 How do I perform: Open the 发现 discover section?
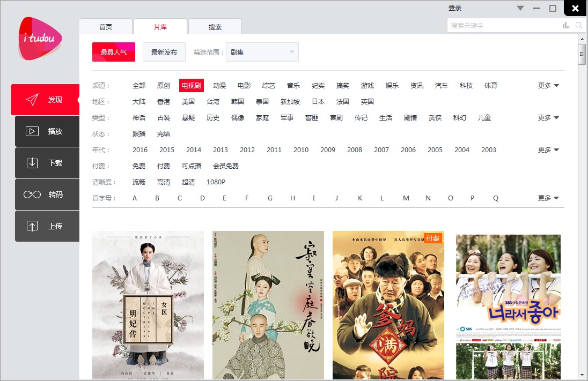[45, 100]
